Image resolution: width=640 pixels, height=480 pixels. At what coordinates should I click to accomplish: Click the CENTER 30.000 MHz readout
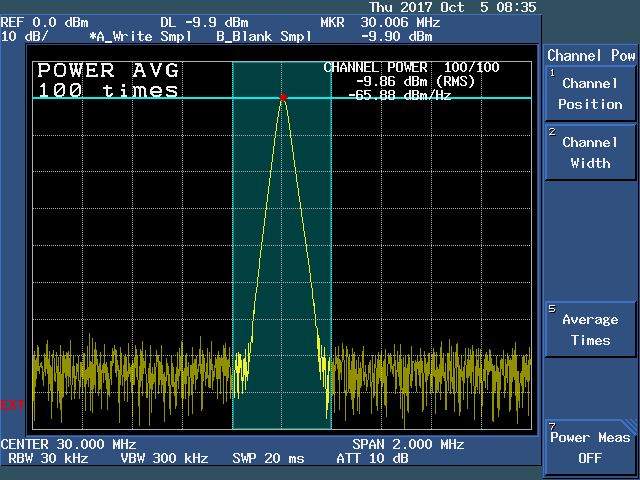point(69,444)
